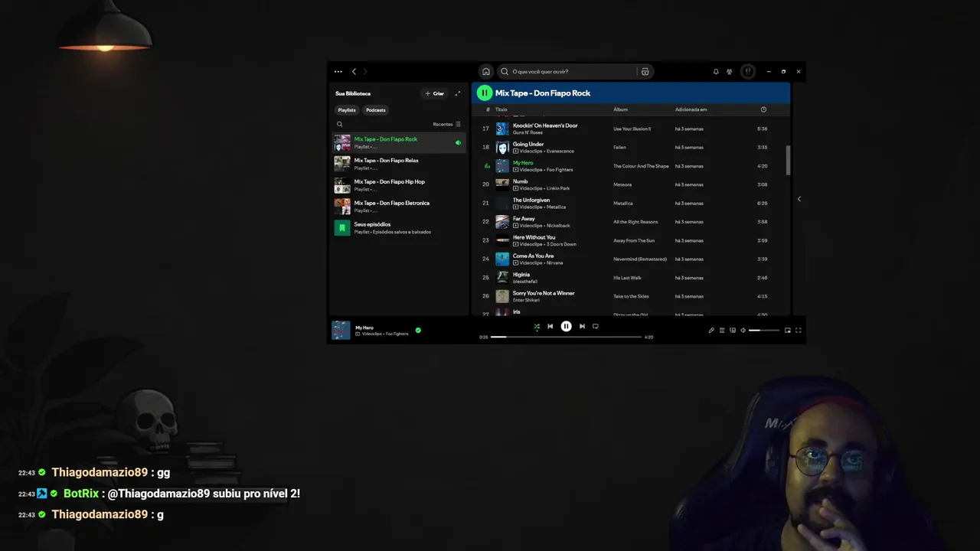The image size is (980, 551).
Task: Search within Sua Biblioteca
Action: [340, 124]
